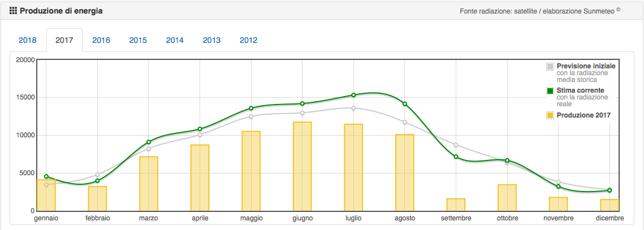The width and height of the screenshot is (644, 230).
Task: Switch to the 2018 tab
Action: (x=28, y=40)
